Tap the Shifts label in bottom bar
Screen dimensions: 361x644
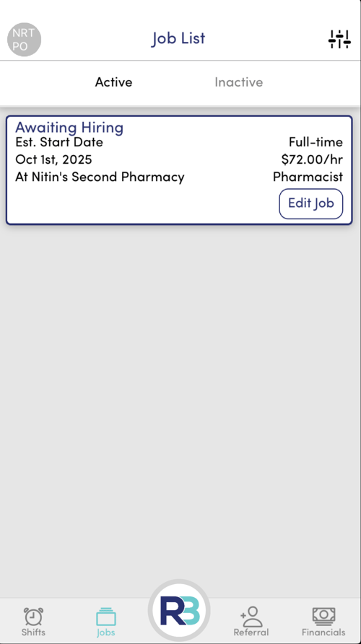33,632
